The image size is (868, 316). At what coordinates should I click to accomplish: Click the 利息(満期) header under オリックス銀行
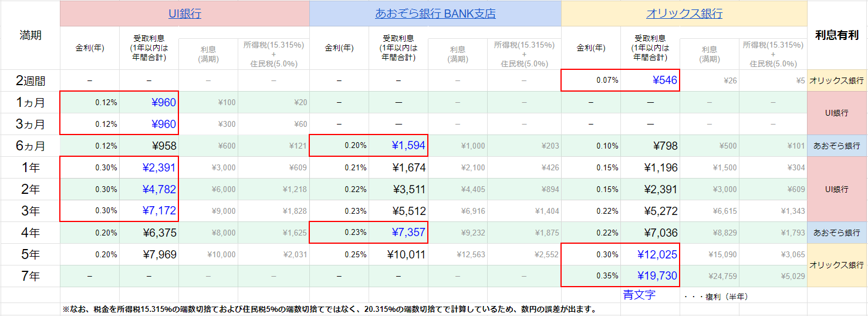tap(710, 54)
